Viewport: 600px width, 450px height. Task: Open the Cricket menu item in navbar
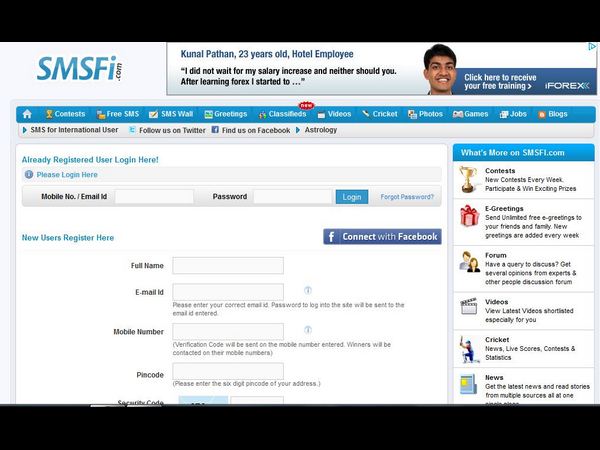coord(380,114)
